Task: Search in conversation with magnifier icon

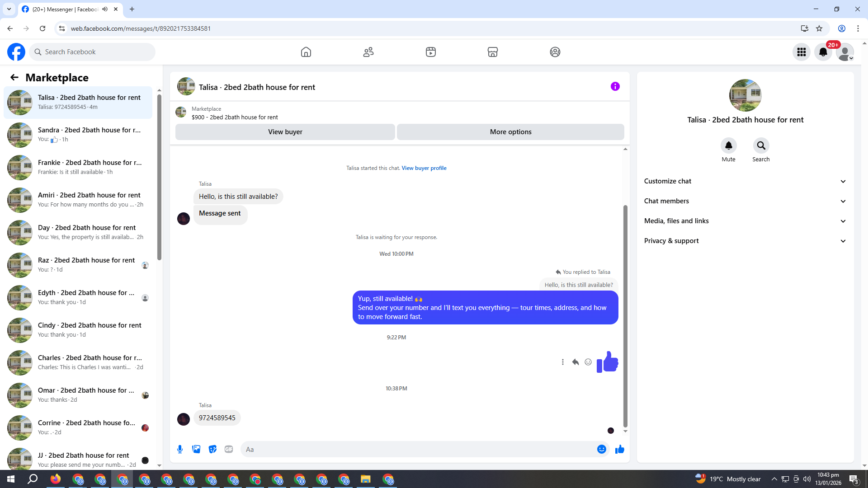Action: point(761,145)
